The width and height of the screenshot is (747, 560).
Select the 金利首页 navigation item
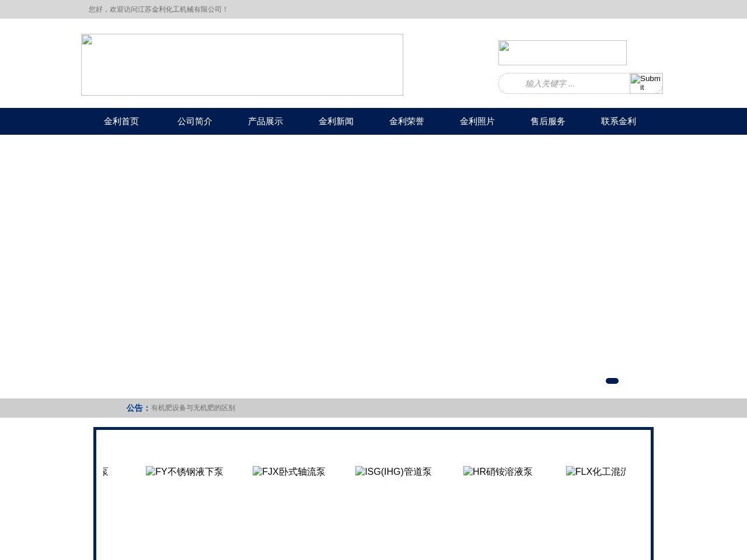[x=121, y=121]
